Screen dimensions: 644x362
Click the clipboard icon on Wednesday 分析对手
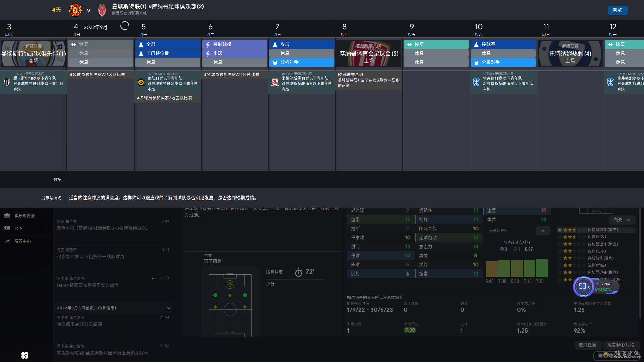(x=275, y=62)
